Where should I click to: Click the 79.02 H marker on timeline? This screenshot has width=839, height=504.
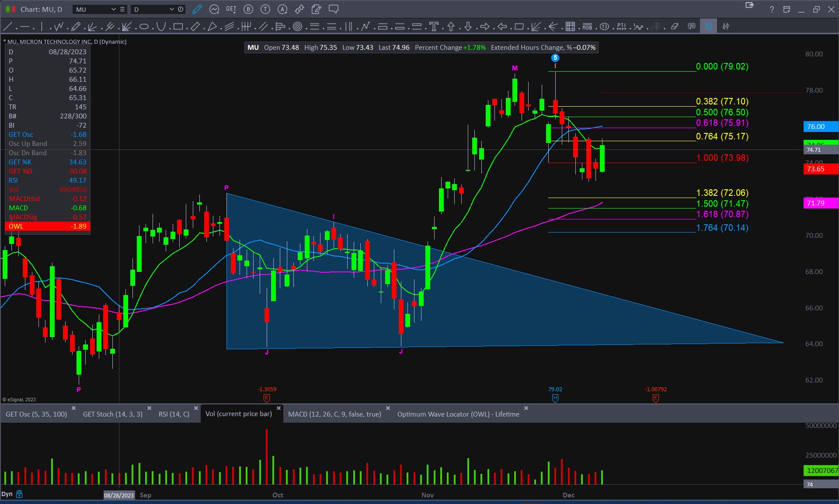point(555,398)
